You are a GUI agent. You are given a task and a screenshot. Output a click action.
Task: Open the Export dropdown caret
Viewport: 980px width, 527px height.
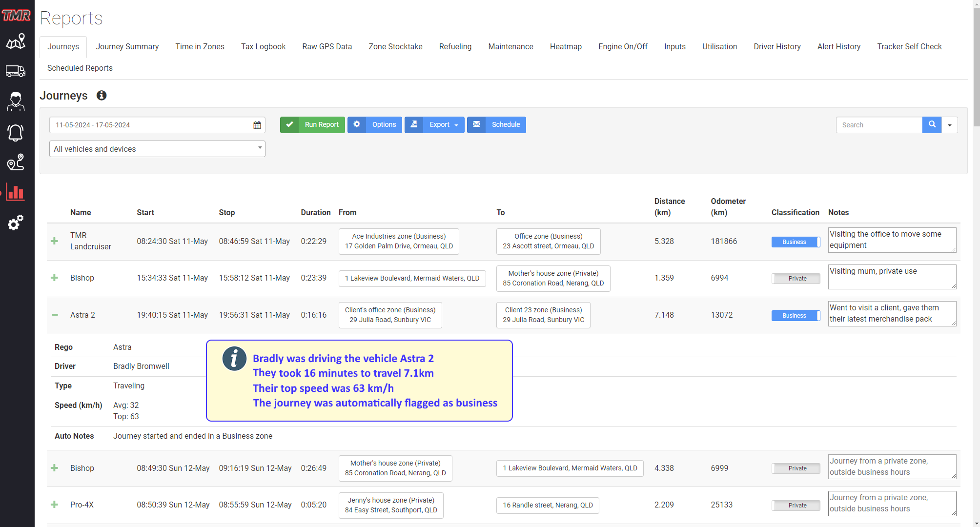(x=456, y=125)
